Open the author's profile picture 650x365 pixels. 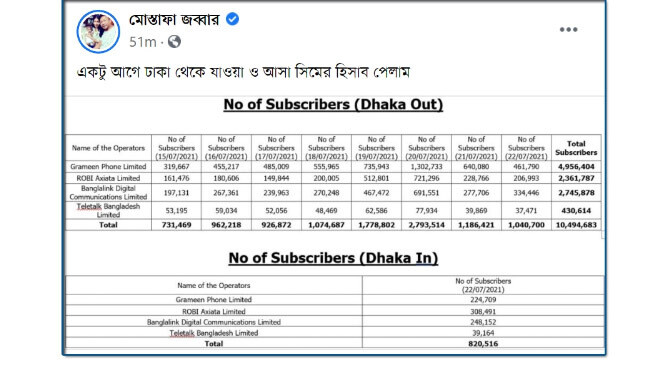(x=98, y=32)
